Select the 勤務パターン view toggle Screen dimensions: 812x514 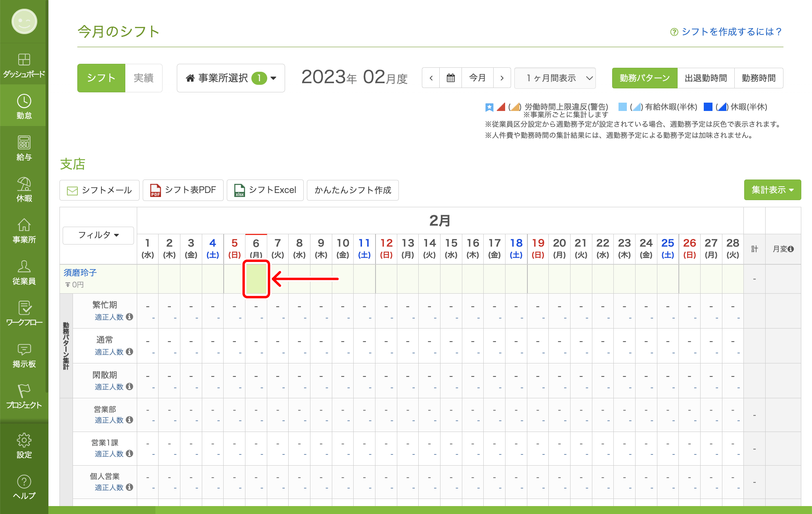645,78
